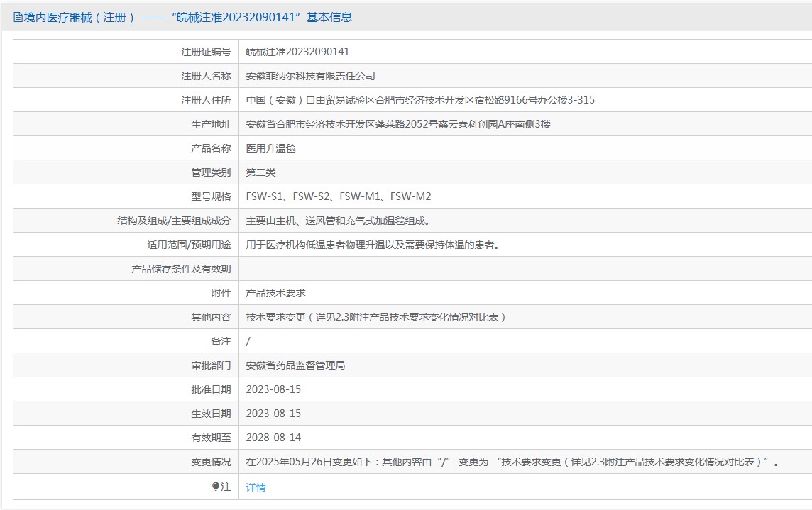812x510 pixels.
Task: Open the 详情 link
Action: [256, 487]
